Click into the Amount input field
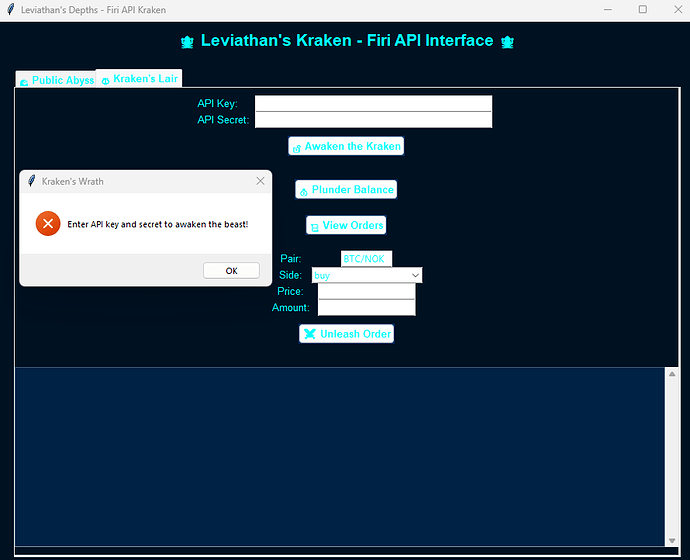 coord(366,308)
